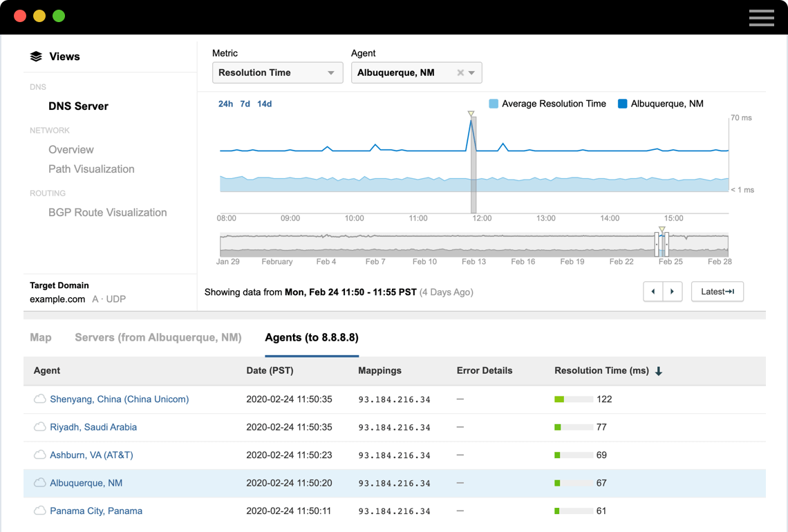
Task: Open the Metric dropdown showing Resolution Time
Action: [277, 72]
